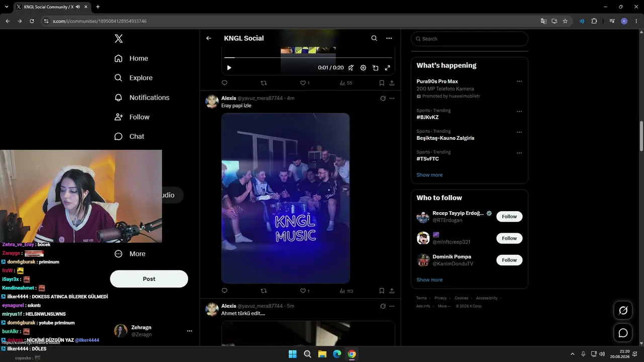Go to Home in the sidebar
Viewport: 644px width, 362px height.
(131, 58)
